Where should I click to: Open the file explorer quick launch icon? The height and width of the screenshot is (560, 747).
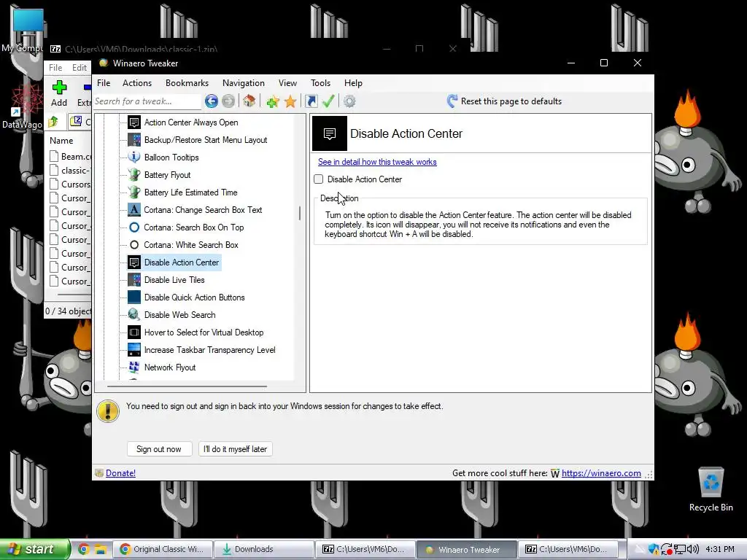pyautogui.click(x=100, y=549)
